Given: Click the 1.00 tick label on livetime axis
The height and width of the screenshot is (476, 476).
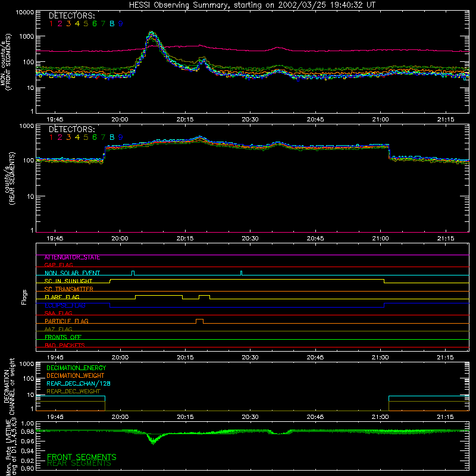Looking at the screenshot, I should tap(27, 424).
